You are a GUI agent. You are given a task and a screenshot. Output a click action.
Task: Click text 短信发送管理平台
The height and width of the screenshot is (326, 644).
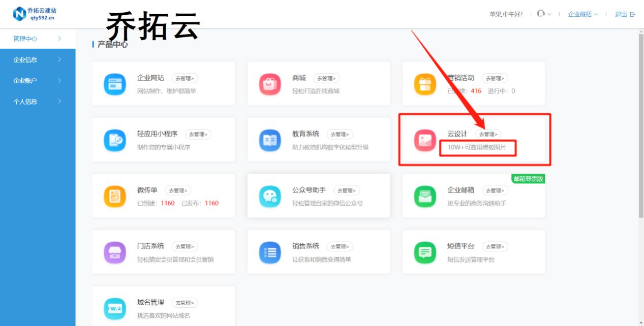471,259
